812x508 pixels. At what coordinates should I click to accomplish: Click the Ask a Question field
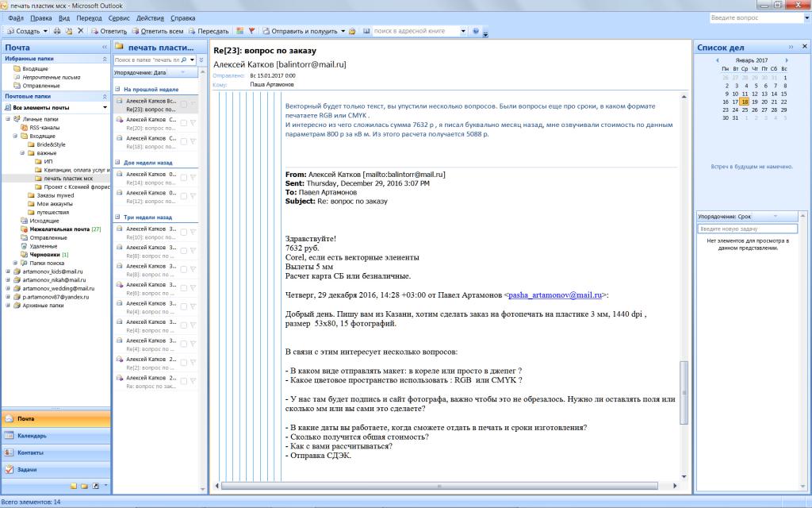coord(756,17)
